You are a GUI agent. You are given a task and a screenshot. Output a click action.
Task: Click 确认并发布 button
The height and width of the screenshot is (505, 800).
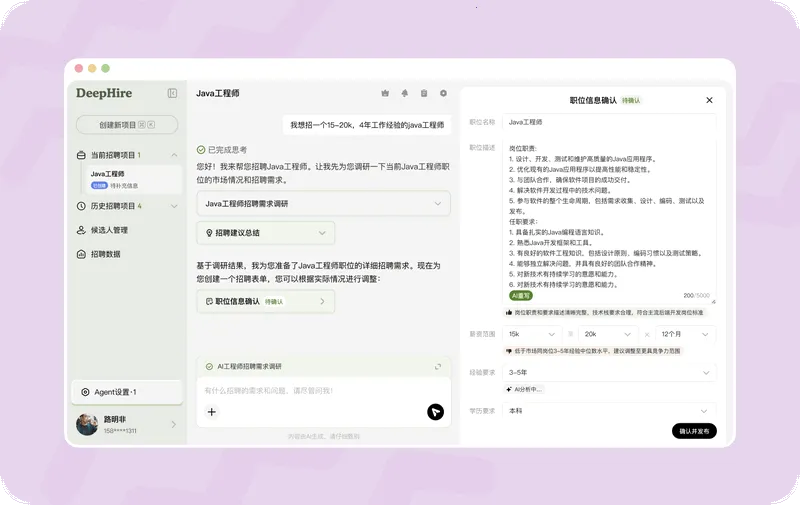[694, 431]
